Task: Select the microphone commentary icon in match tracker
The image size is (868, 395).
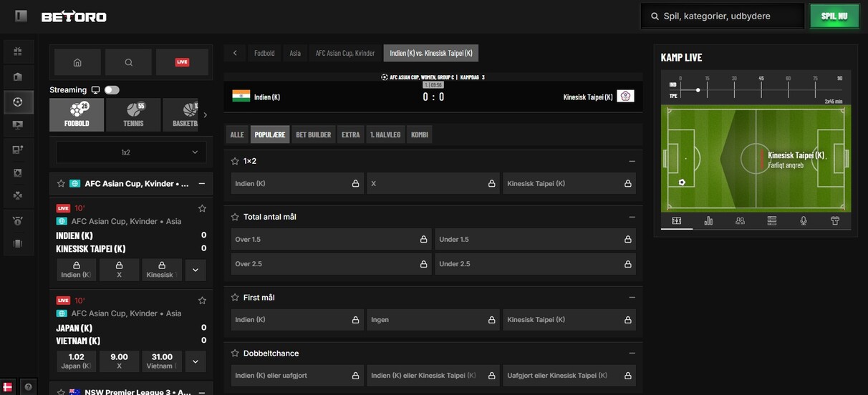Action: pyautogui.click(x=804, y=221)
